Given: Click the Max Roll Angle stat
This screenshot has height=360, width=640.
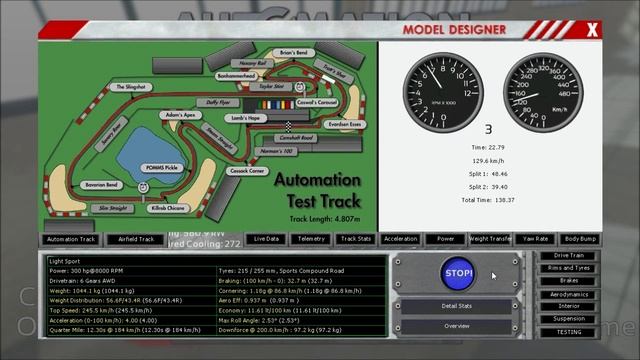Looking at the screenshot, I should 259,321.
